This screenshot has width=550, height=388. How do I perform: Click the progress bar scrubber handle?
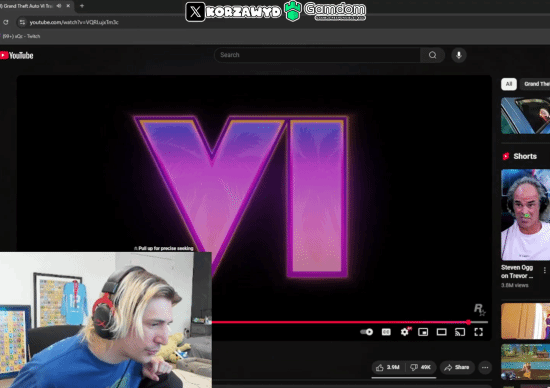click(468, 322)
